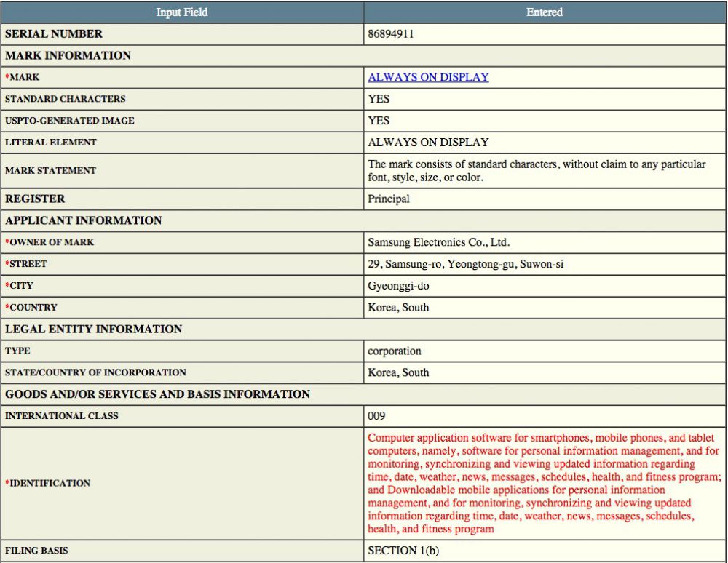
Task: Click the IDENTIFICATION field label
Action: 48,483
